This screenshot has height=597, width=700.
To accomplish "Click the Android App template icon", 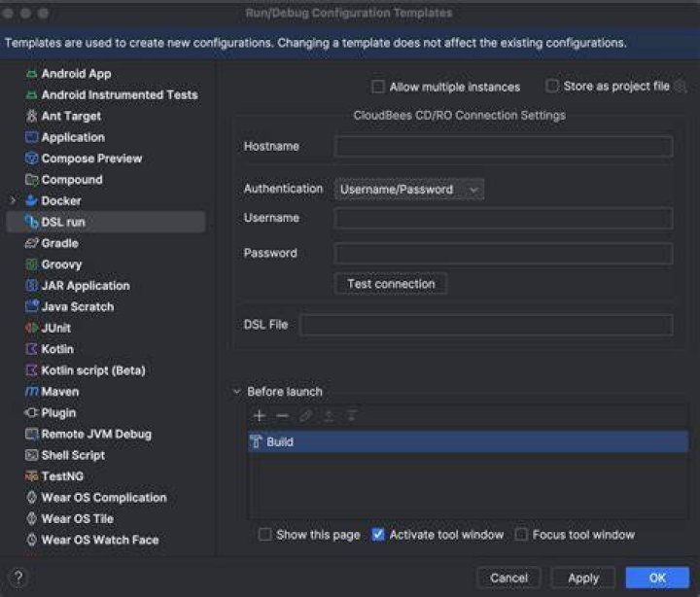I will [x=31, y=74].
